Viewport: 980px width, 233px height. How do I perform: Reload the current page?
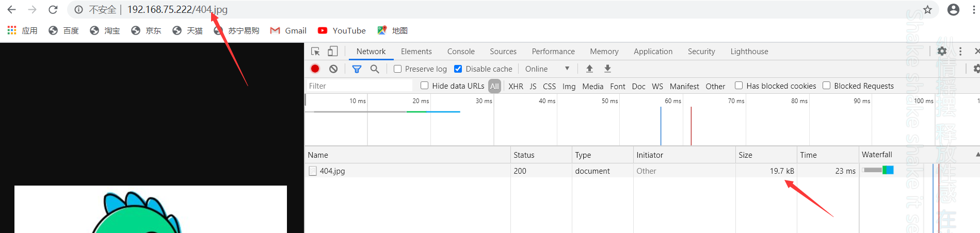tap(53, 9)
